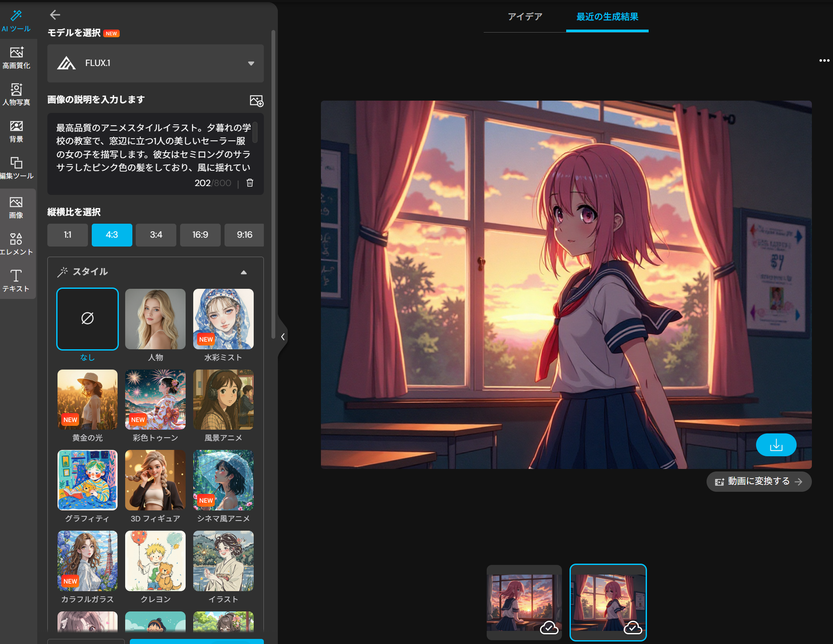Click the 動画に変換する button
833x644 pixels.
[758, 481]
